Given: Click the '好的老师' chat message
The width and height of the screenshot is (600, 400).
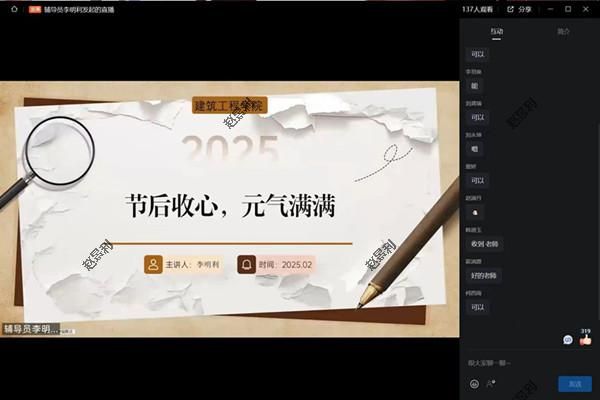Looking at the screenshot, I should (x=484, y=275).
